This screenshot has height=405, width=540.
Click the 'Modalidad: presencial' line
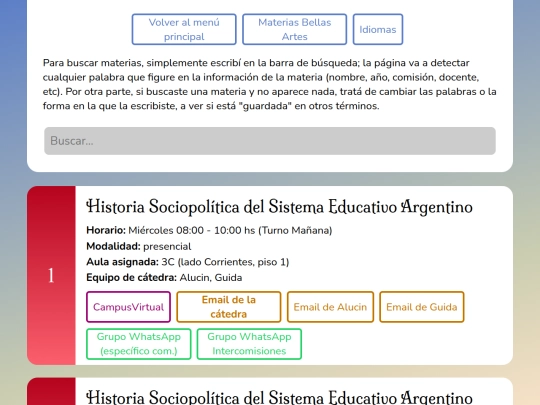point(138,246)
